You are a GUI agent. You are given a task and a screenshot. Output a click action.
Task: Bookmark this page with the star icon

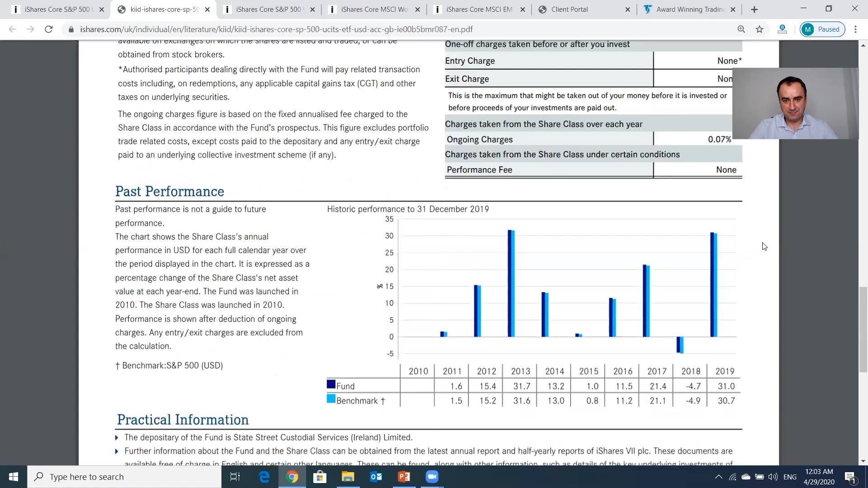pos(759,29)
